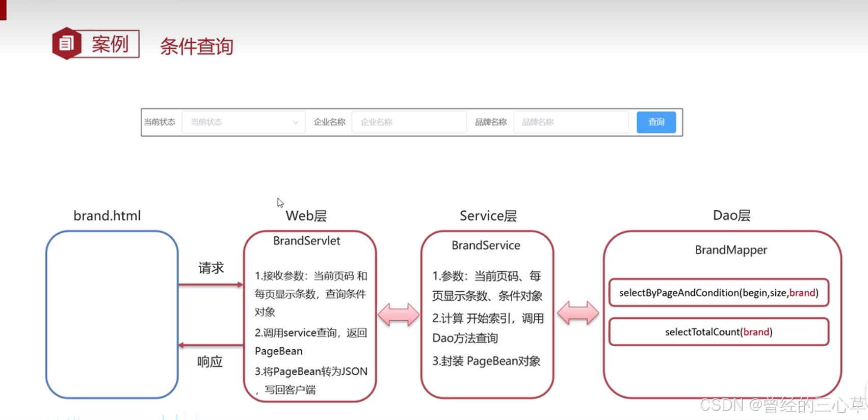Image resolution: width=868 pixels, height=420 pixels.
Task: Click step text 2.计算 开始索引 in BrandService
Action: click(488, 328)
